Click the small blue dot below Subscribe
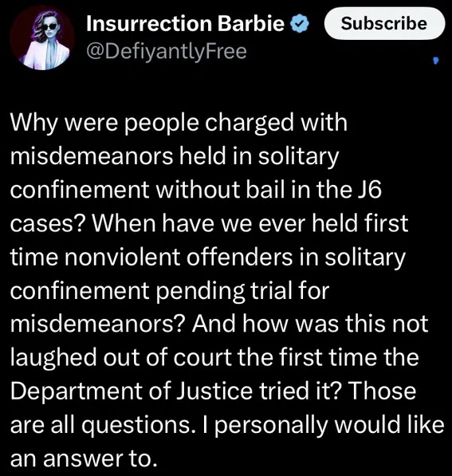Viewport: 452px width, 476px height. (436, 61)
